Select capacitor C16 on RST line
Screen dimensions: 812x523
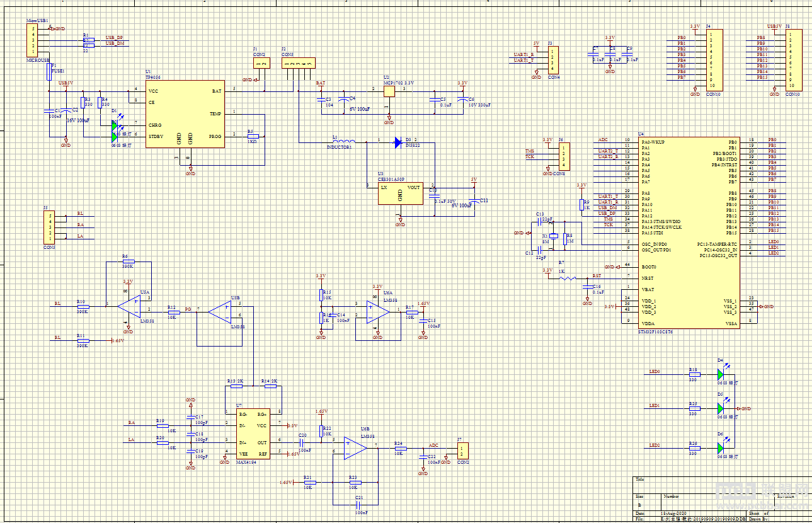click(x=587, y=287)
